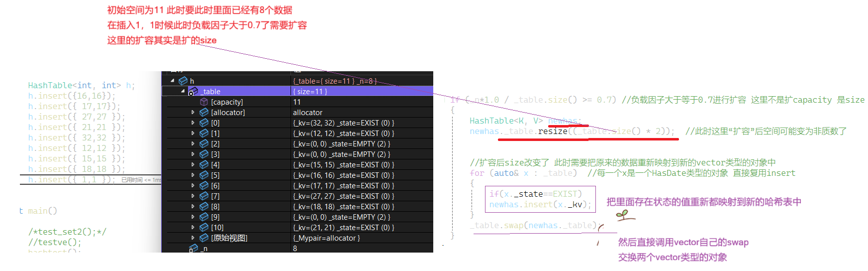Viewport: 868px width, 271px height.
Task: Click the cube icon of element [3]
Action: (x=204, y=154)
